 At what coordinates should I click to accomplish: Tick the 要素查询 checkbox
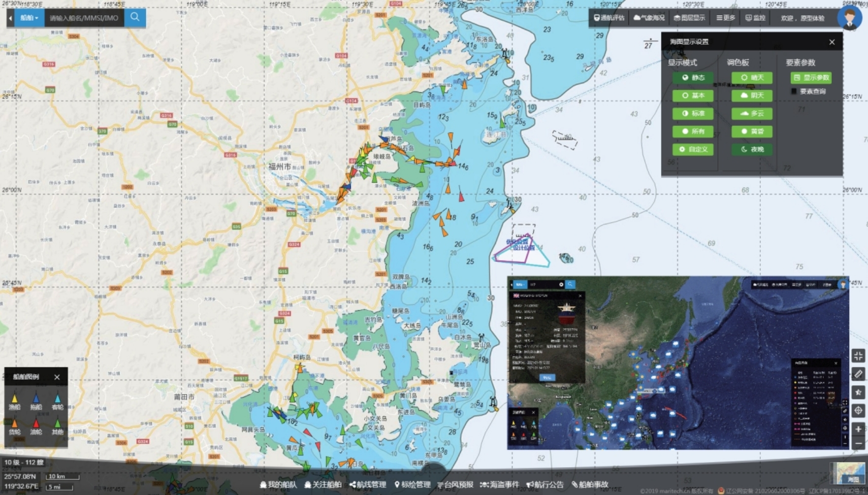794,91
